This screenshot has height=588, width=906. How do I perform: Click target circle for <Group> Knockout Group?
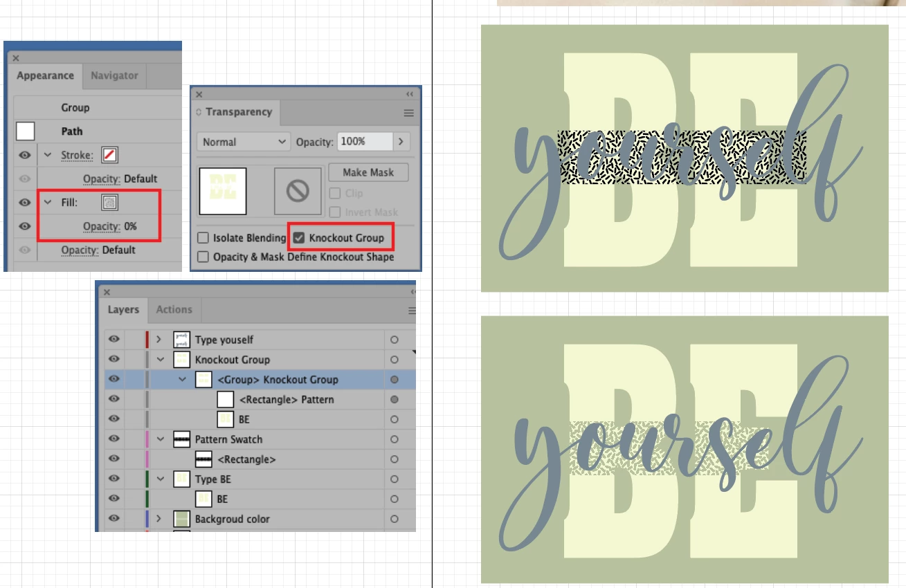click(x=395, y=379)
